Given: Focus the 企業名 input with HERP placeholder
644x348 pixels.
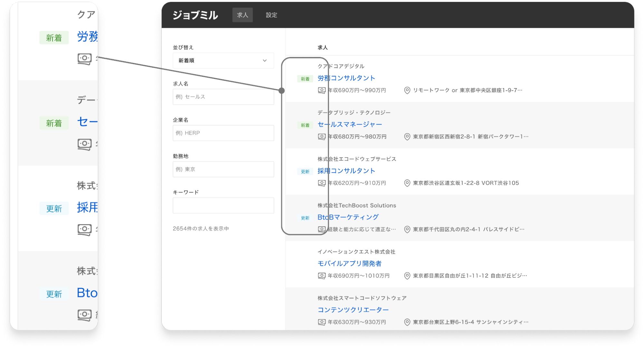Looking at the screenshot, I should point(223,133).
